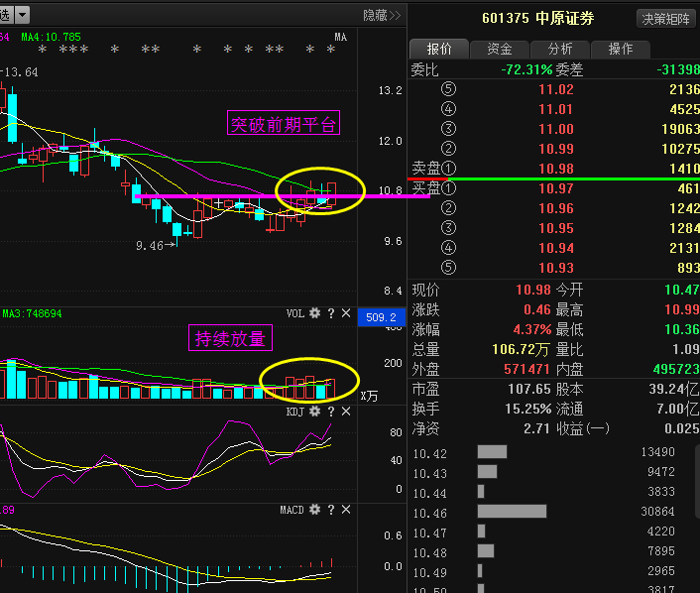Click the 最低 value 10.36

click(682, 329)
